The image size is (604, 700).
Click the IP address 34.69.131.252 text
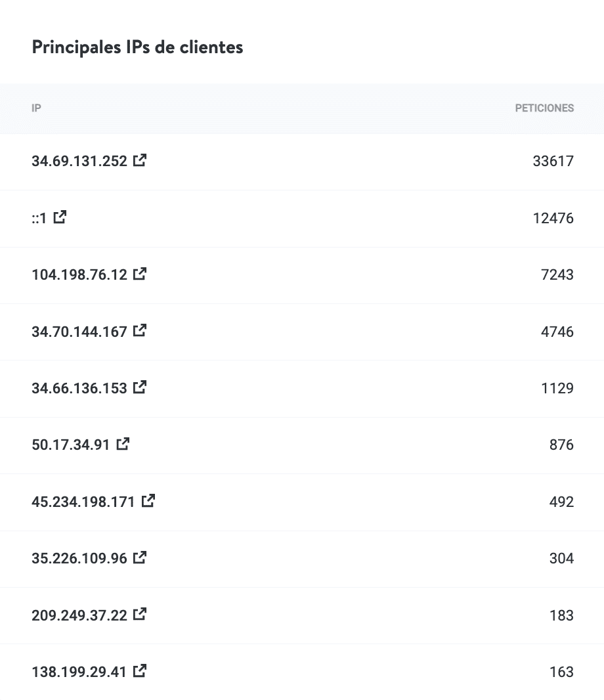79,161
